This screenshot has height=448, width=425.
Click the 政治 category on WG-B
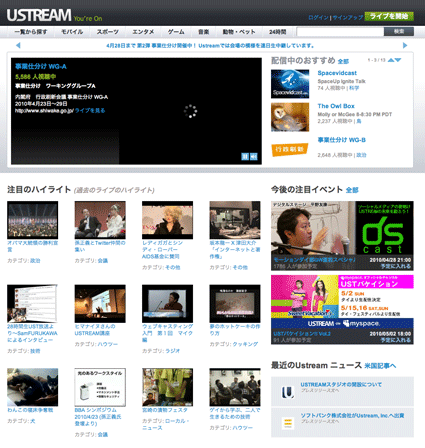(x=361, y=155)
